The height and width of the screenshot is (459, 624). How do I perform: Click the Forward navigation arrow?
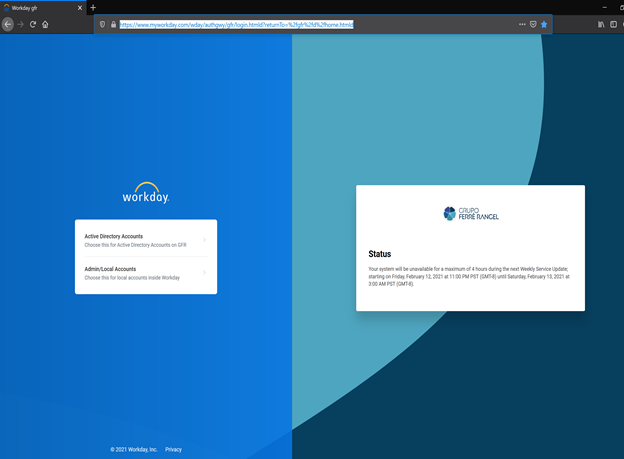coord(20,24)
